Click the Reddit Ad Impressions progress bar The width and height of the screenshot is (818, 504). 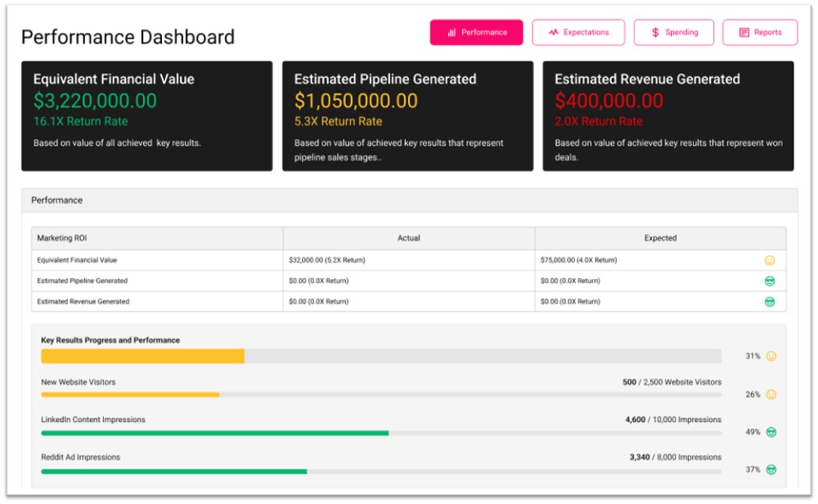click(x=381, y=471)
